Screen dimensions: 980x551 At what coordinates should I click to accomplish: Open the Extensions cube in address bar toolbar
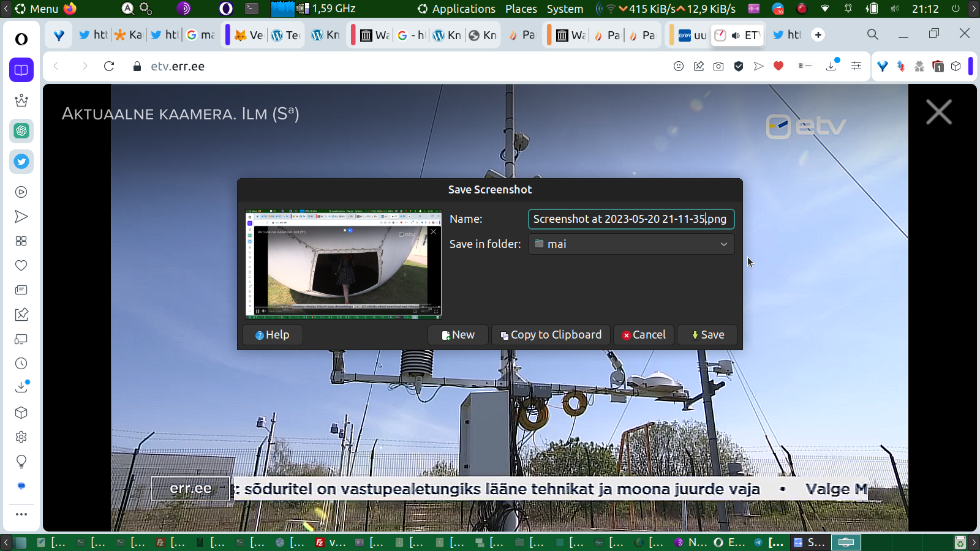956,66
